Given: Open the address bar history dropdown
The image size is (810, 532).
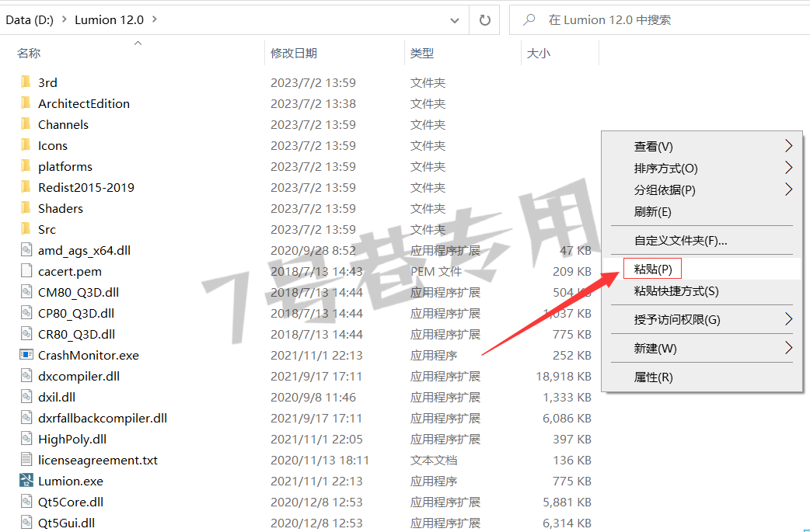Looking at the screenshot, I should click(x=455, y=20).
